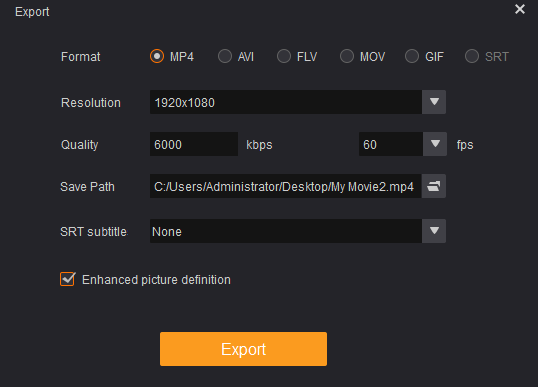Viewport: 538px width, 387px height.
Task: Open the SRT subtitle dropdown arrow
Action: click(x=434, y=231)
